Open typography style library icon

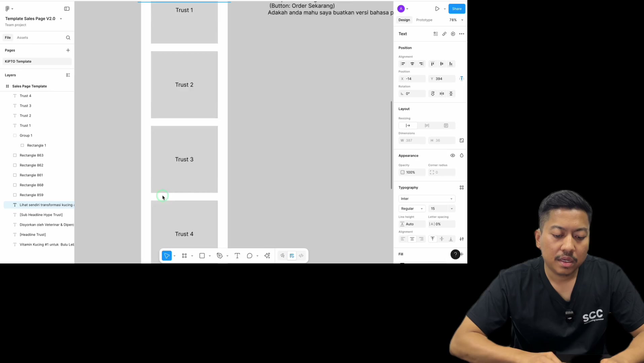click(x=462, y=188)
